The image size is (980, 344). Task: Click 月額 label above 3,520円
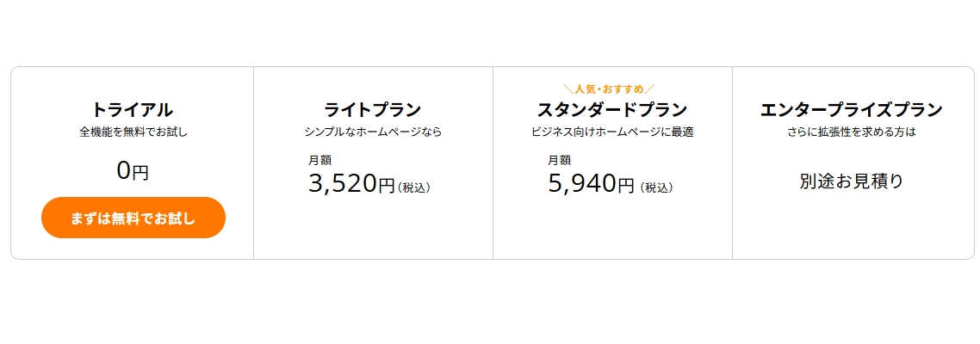[319, 160]
